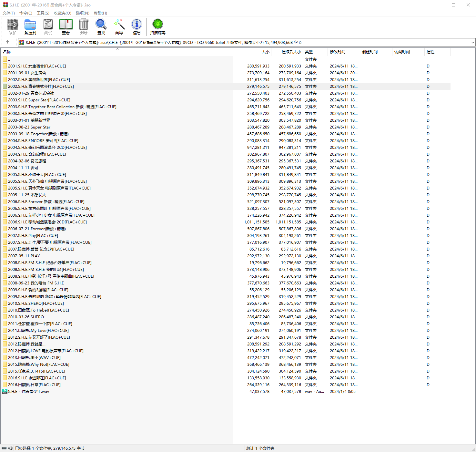This screenshot has height=452, width=476.
Task: Click folder icon of 2004-11-11 安可
Action: (5, 168)
